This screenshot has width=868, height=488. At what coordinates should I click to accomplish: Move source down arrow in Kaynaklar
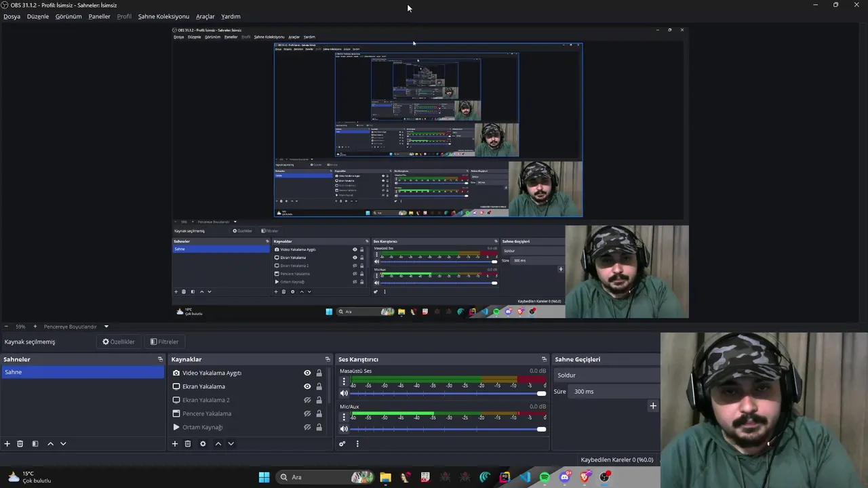point(231,444)
